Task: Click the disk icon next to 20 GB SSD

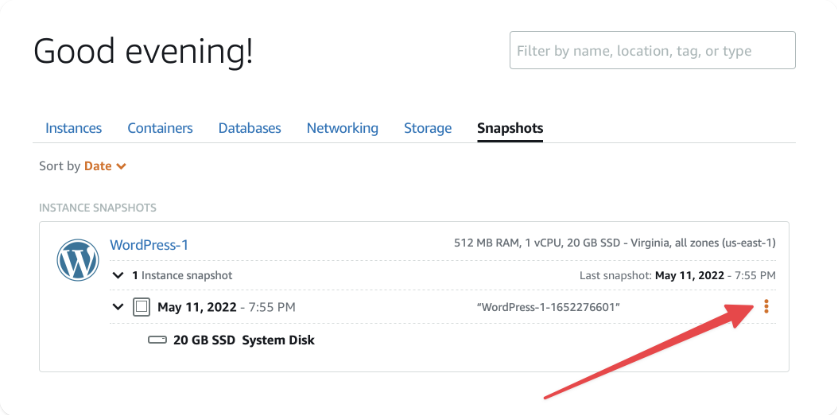Action: tap(157, 340)
